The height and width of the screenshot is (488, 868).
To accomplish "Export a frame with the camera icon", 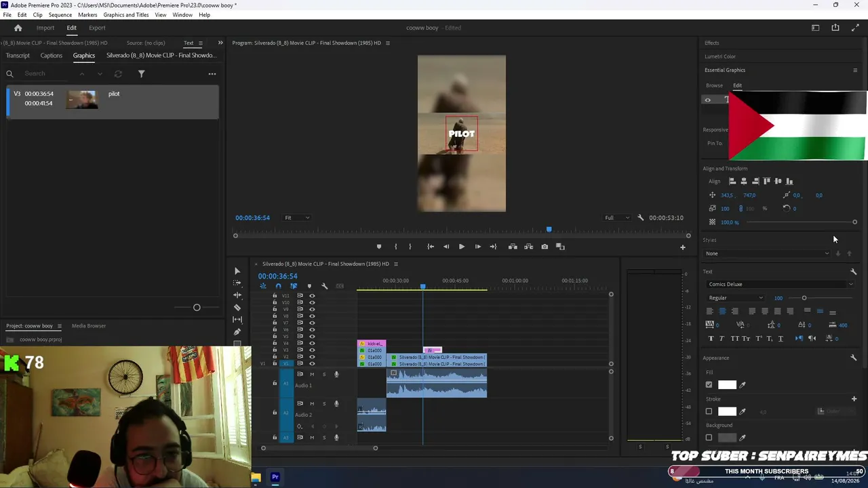I will tap(545, 247).
